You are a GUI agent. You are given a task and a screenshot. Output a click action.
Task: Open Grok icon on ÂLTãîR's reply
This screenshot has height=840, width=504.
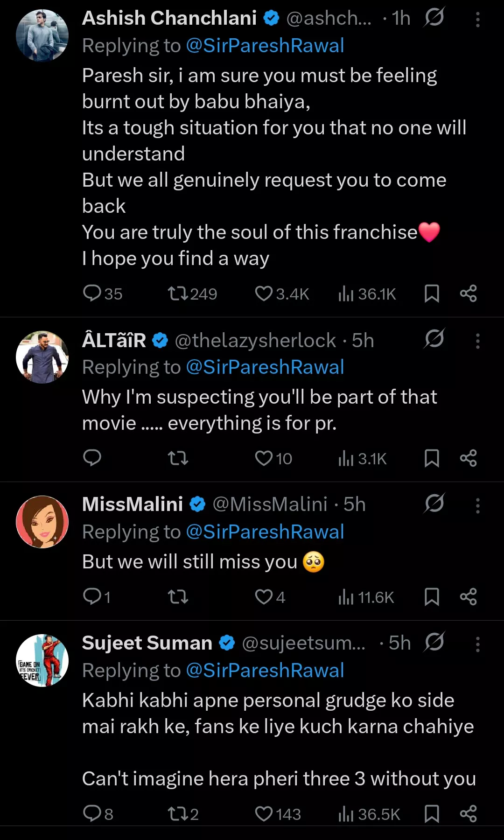(434, 339)
